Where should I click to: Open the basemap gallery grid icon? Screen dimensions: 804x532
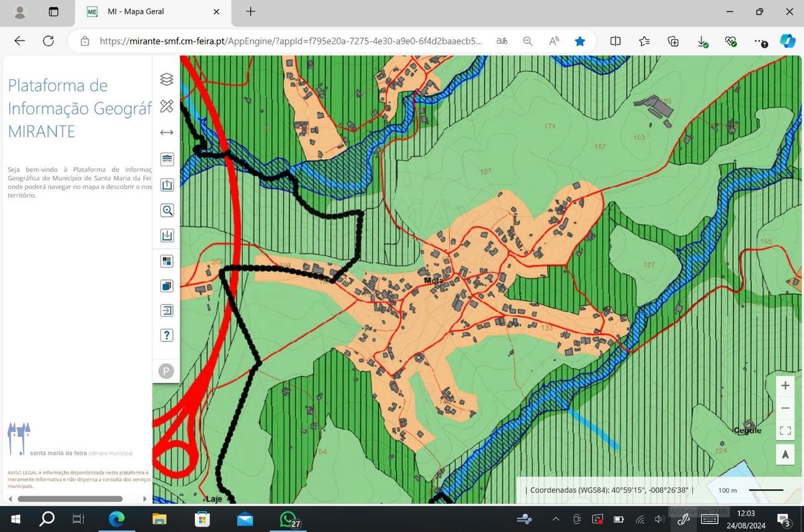(x=166, y=261)
